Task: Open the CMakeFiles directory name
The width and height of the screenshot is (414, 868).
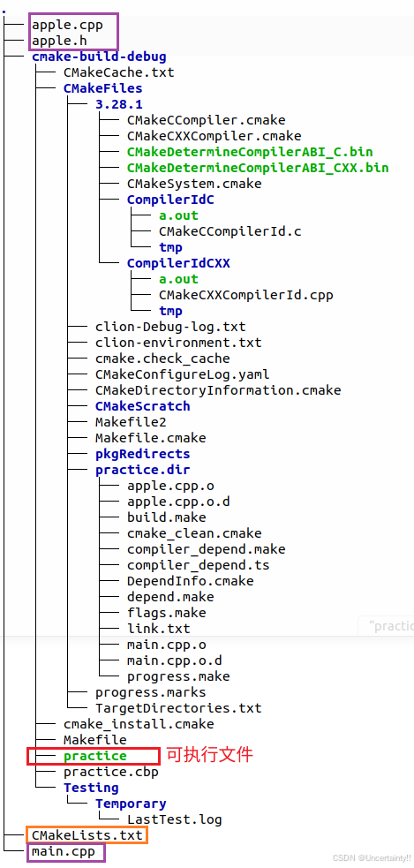Action: point(103,88)
